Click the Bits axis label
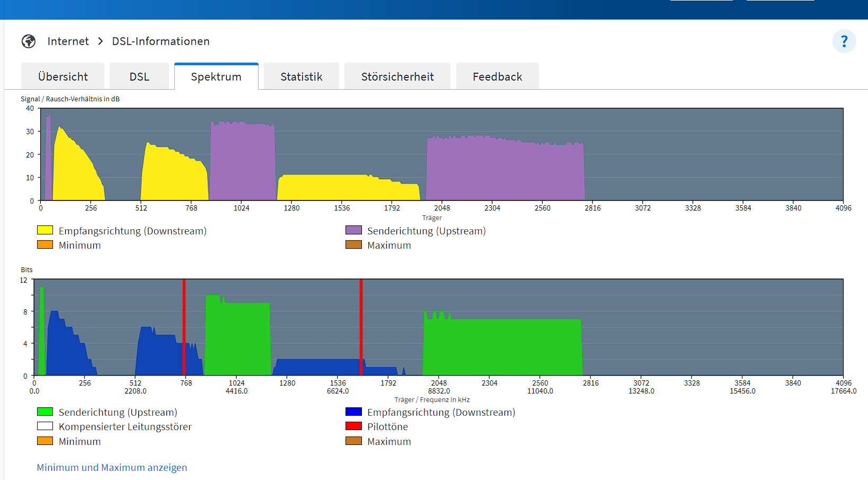Viewport: 868px width, 480px height. click(x=26, y=269)
